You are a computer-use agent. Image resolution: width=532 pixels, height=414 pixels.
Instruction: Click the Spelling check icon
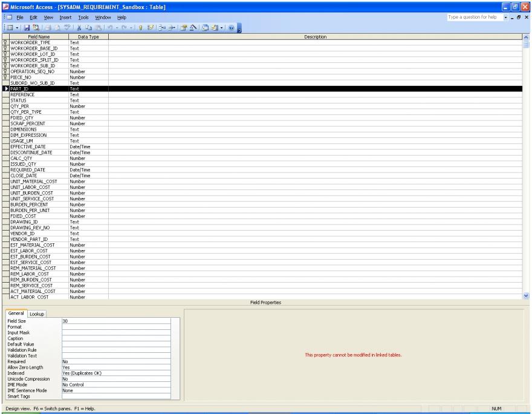pos(67,28)
